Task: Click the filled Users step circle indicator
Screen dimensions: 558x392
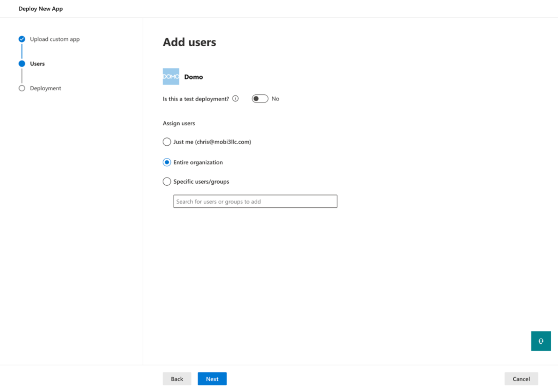Action: click(x=22, y=63)
